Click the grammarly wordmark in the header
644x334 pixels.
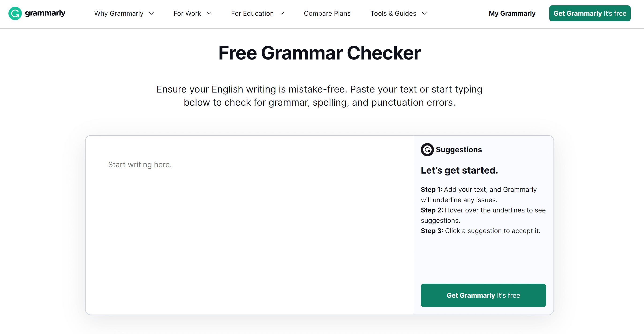click(45, 13)
